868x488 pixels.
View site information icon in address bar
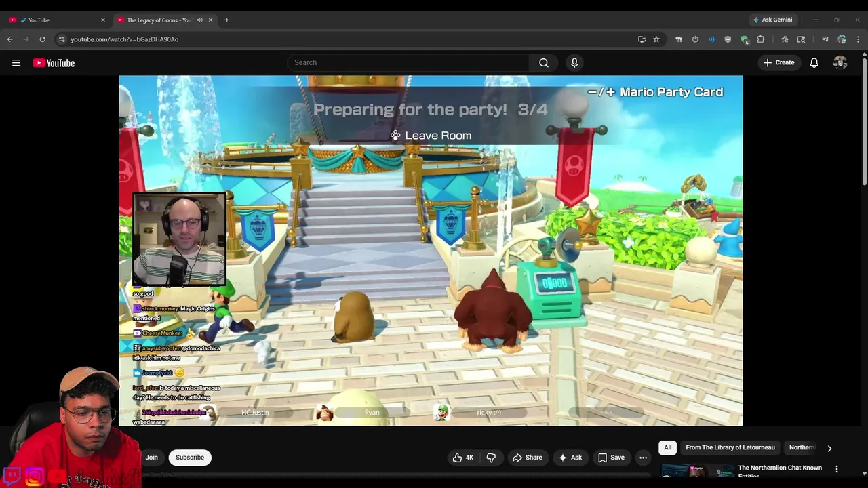pyautogui.click(x=62, y=39)
